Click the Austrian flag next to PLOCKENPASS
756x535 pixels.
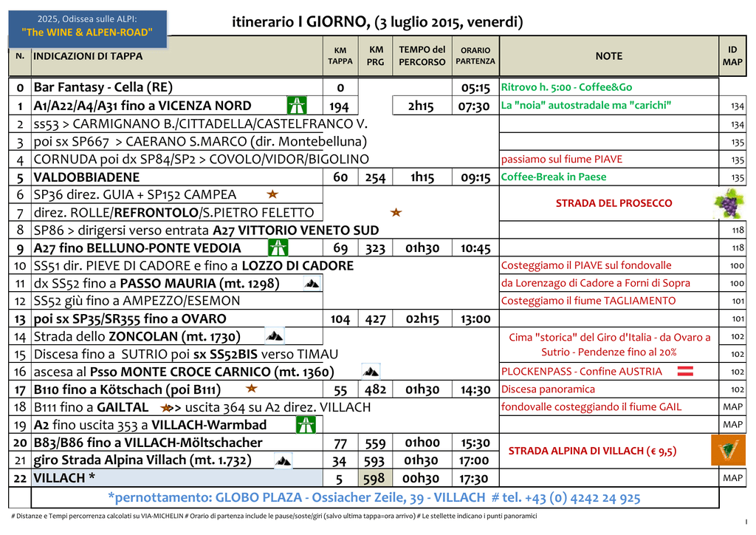point(685,371)
